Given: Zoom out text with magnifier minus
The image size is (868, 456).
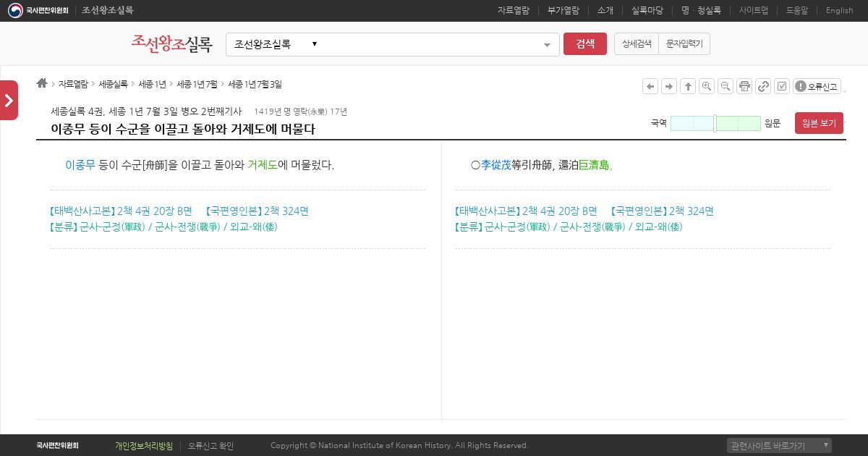Looking at the screenshot, I should (x=726, y=86).
